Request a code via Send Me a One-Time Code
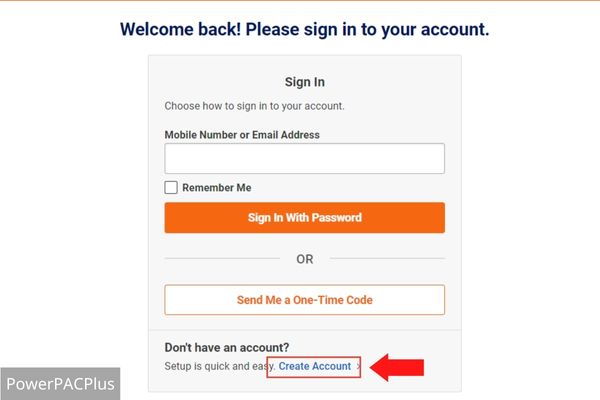 [x=305, y=300]
